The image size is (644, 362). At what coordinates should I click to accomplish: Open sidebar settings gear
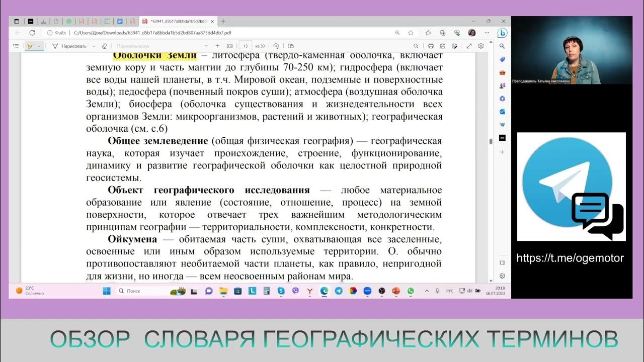click(502, 276)
